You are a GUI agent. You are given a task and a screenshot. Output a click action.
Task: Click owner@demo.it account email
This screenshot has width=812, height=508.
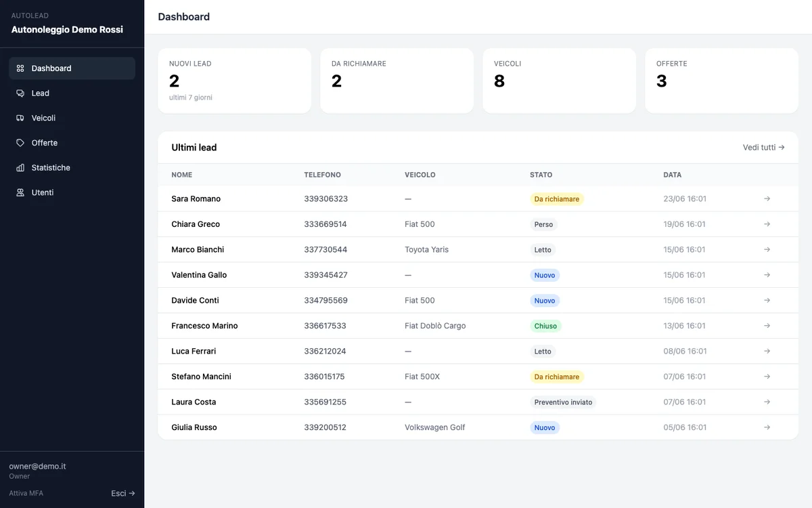[37, 467]
